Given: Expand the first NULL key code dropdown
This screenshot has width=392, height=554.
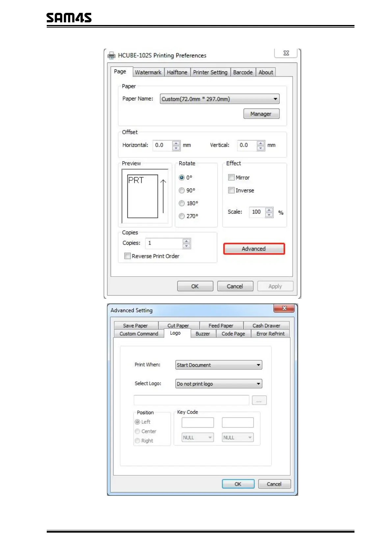Looking at the screenshot, I should tap(198, 438).
